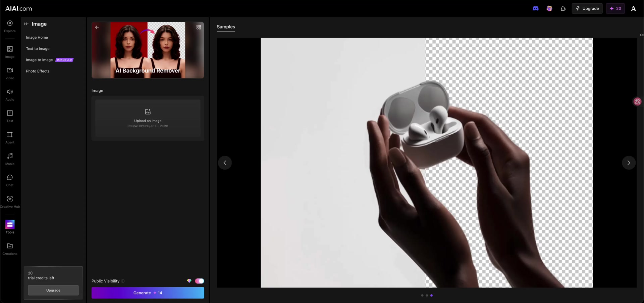Open the Text tools section
Screen dimensions: 644x303
[x=10, y=116]
